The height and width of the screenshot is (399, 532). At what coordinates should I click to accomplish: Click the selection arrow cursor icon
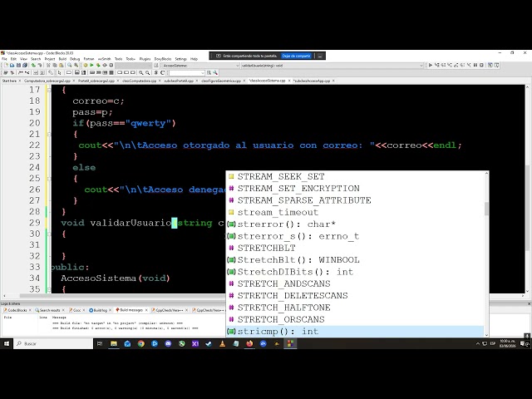tap(59, 72)
